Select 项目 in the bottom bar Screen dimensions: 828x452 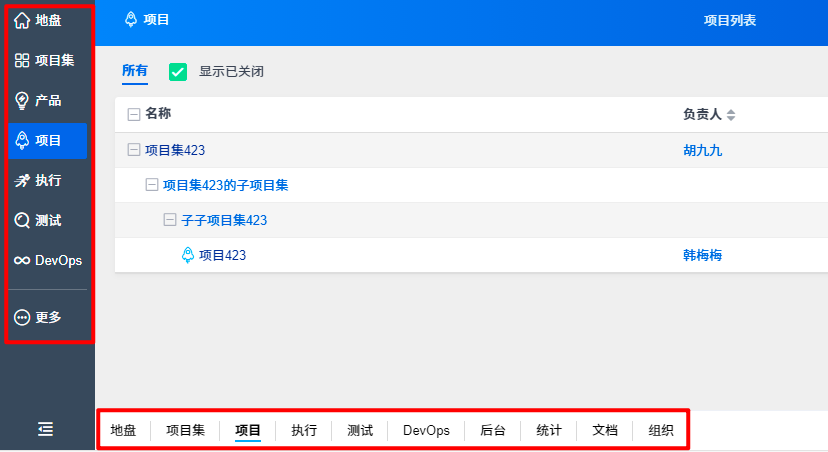248,430
